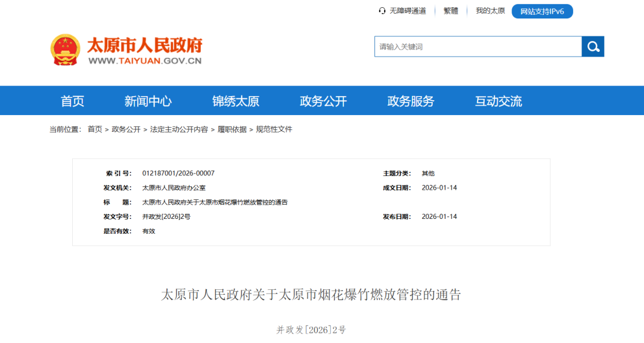Open 无障碍通道 accessibility link
This screenshot has height=343, width=644.
407,11
